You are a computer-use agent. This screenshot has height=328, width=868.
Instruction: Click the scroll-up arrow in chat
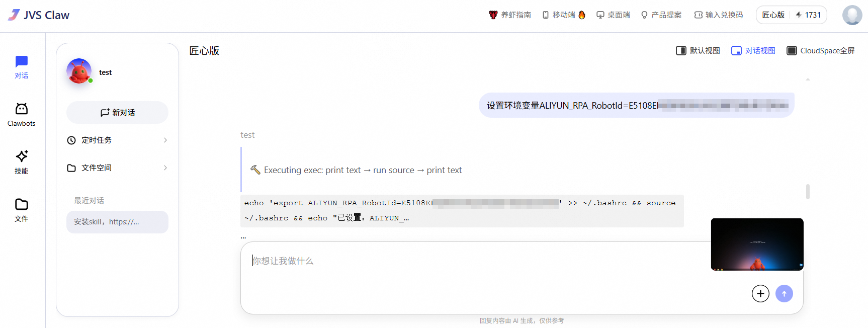808,79
